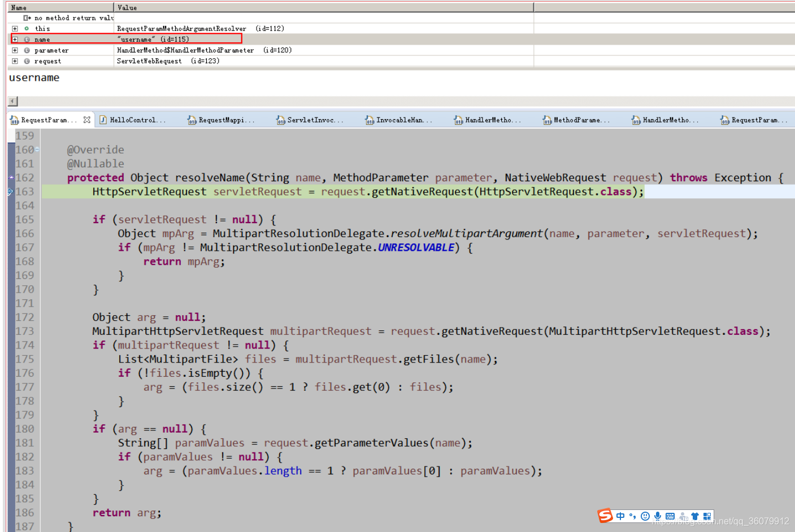
Task: Switch to the ServletInvoc... editor tab
Action: [x=310, y=120]
